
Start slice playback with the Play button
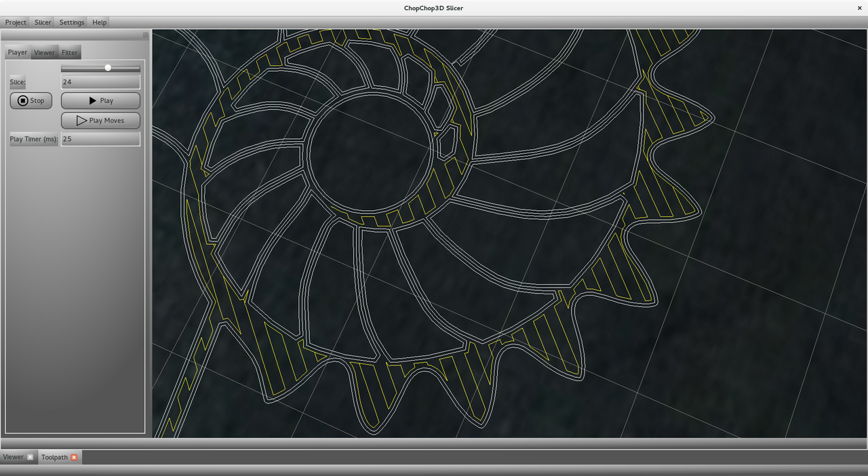100,101
